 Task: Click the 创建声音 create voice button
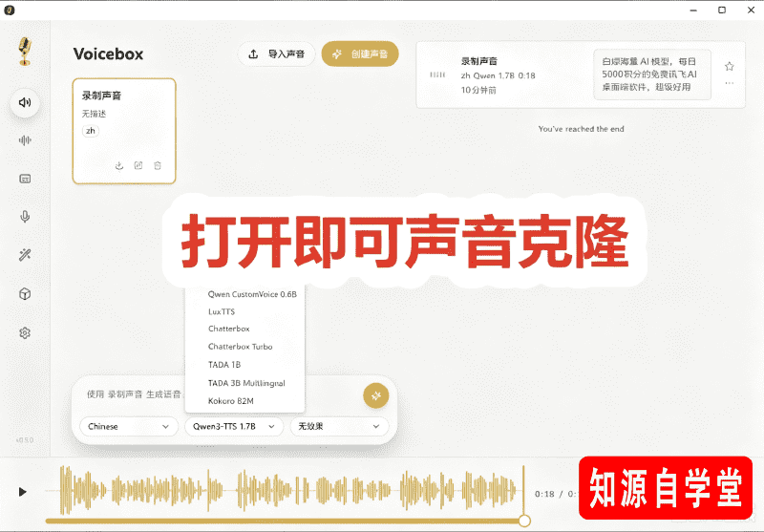[360, 54]
